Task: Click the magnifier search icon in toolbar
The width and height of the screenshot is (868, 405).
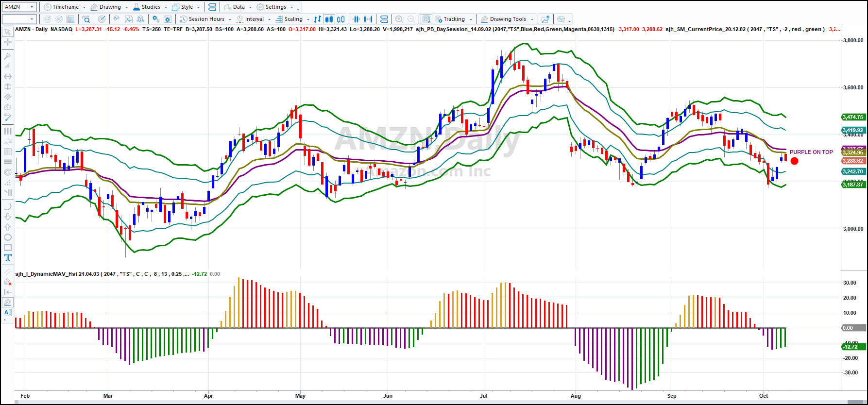Action: [86, 19]
